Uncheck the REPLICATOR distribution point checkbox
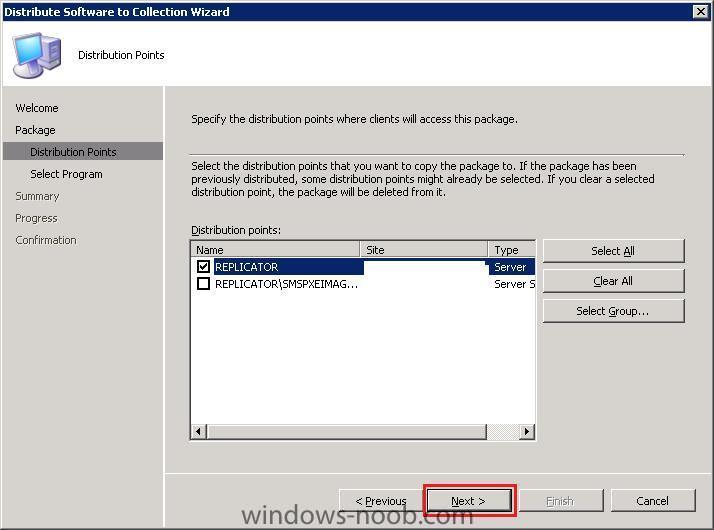Viewport: 714px width, 530px height. click(x=204, y=266)
